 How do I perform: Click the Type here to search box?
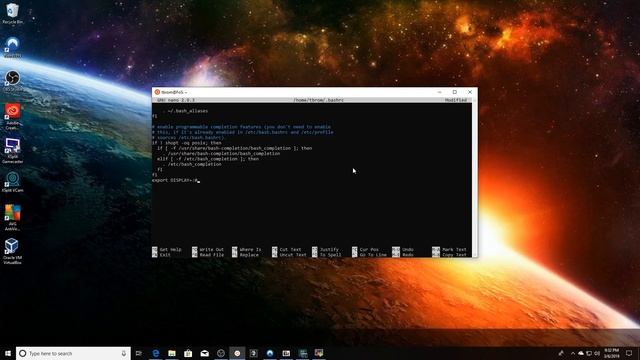73,353
